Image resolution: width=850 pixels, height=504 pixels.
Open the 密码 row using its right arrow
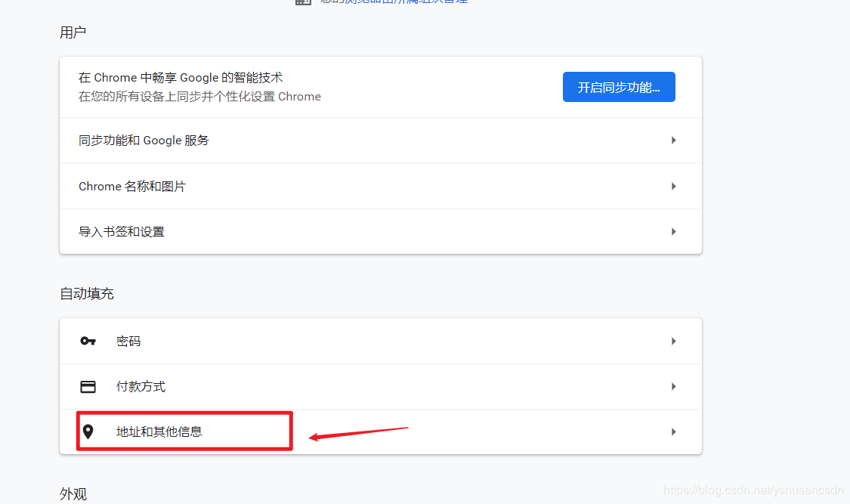tap(673, 342)
